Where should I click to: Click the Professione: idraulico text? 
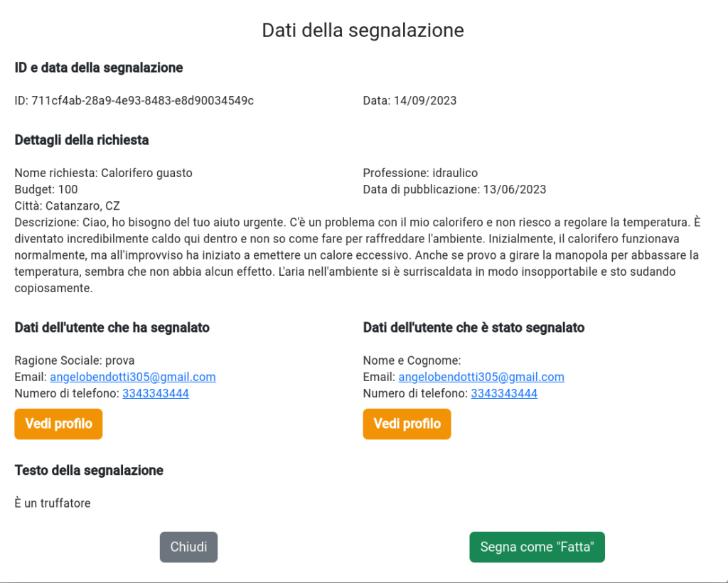click(420, 173)
